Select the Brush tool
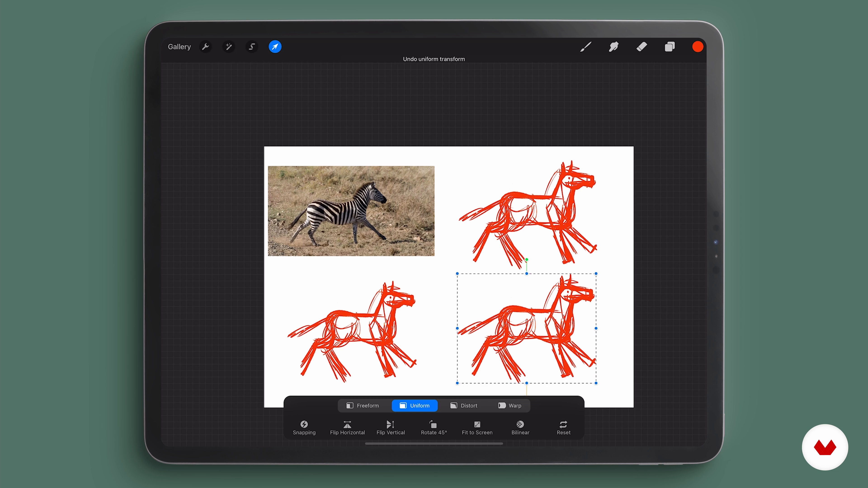868x488 pixels. (x=586, y=47)
